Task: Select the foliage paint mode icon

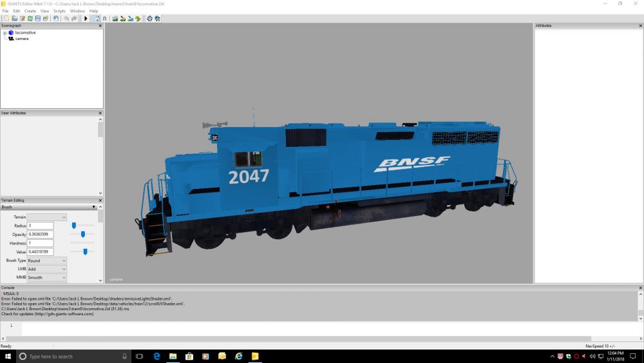Action: click(x=138, y=19)
